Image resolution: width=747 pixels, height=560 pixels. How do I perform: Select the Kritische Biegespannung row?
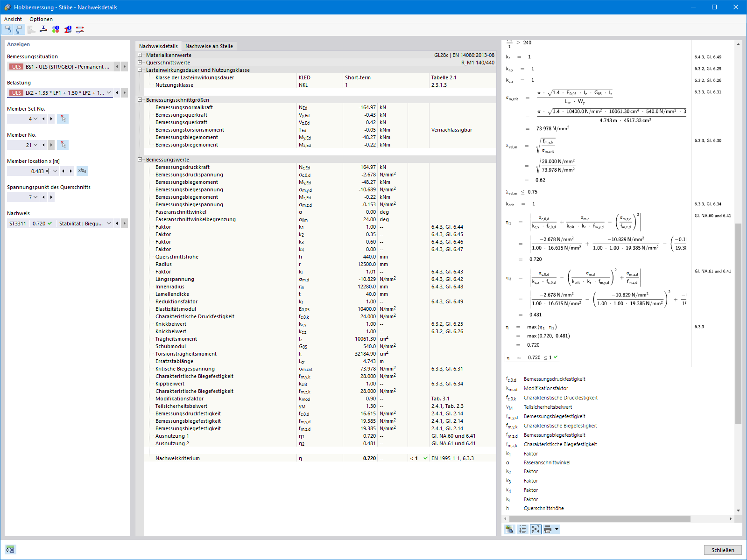click(320, 369)
